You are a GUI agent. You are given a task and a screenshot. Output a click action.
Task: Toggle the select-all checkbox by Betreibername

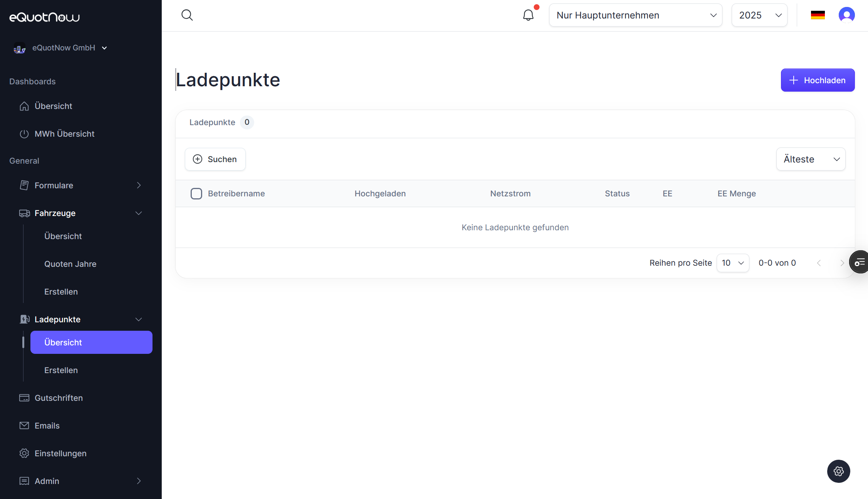coord(196,193)
